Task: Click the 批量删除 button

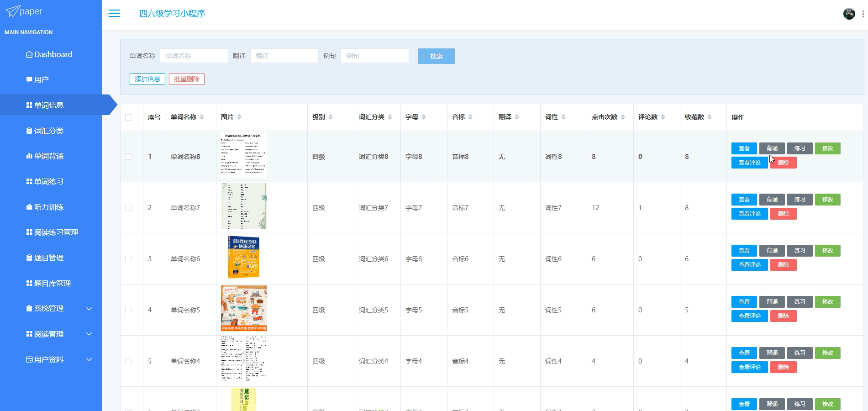Action: (x=186, y=79)
